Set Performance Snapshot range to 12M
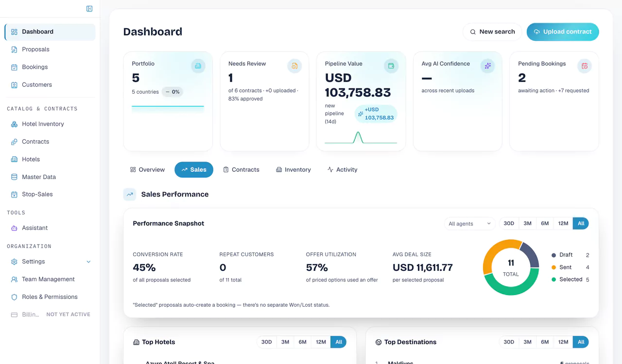This screenshot has height=364, width=622. click(x=563, y=224)
